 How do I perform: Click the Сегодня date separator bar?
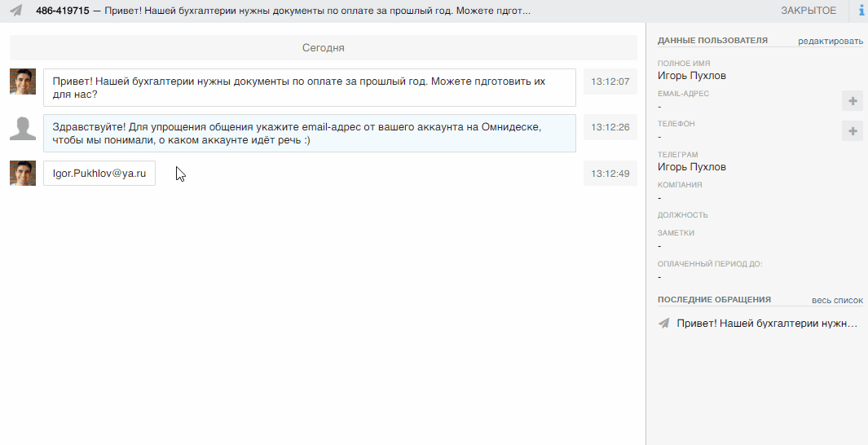(323, 48)
